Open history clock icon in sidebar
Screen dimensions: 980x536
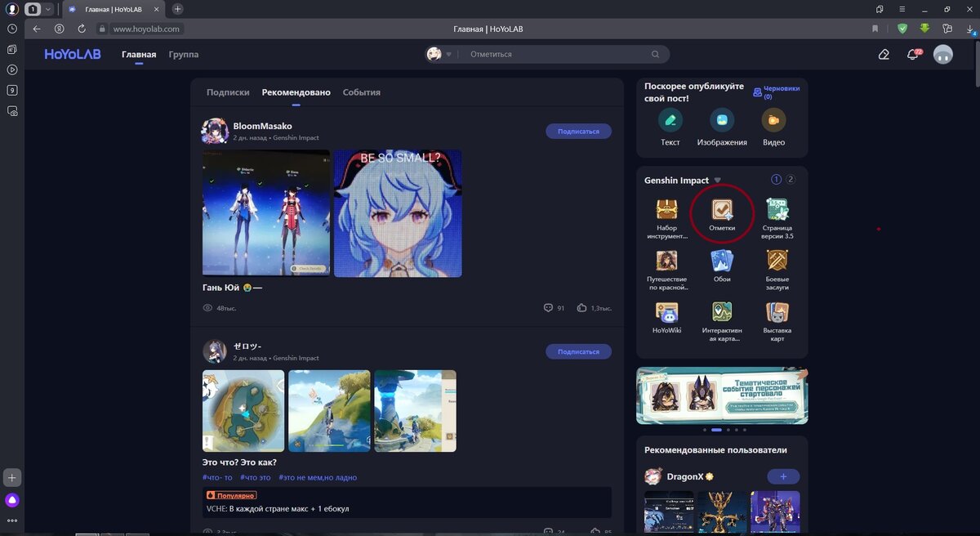pyautogui.click(x=12, y=29)
